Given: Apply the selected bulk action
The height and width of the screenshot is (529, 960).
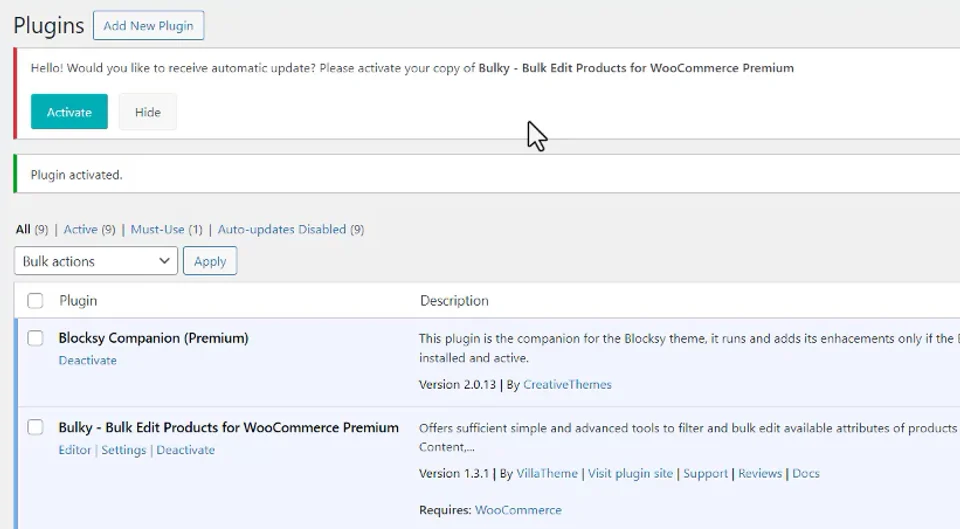Looking at the screenshot, I should [210, 261].
